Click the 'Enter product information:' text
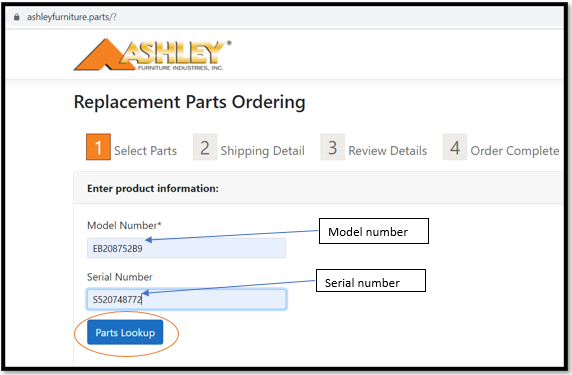Image resolution: width=572 pixels, height=375 pixels. (x=153, y=189)
